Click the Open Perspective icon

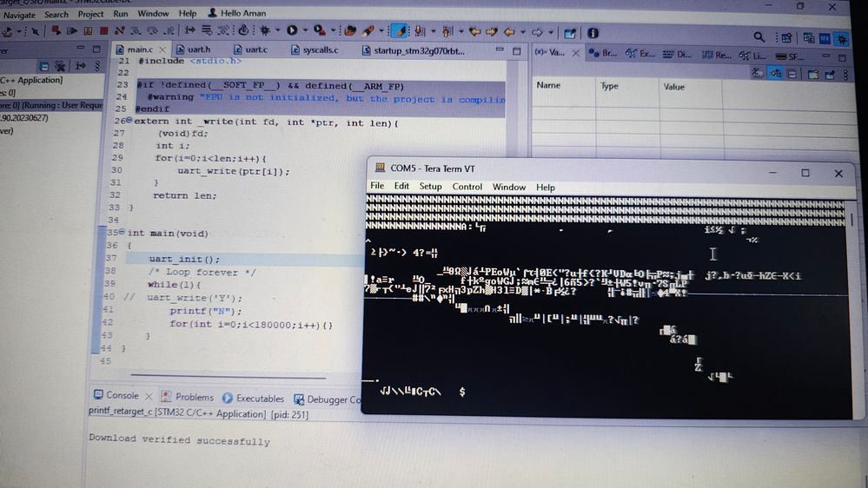(x=786, y=37)
